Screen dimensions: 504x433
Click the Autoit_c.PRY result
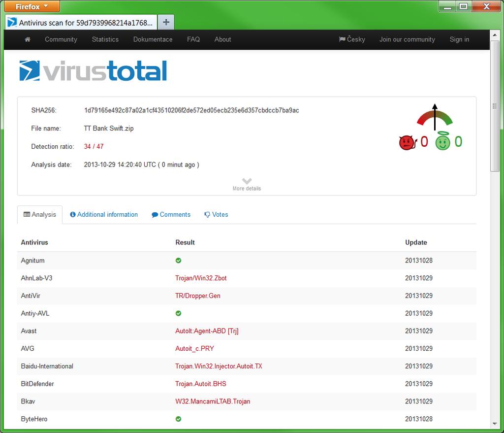194,348
